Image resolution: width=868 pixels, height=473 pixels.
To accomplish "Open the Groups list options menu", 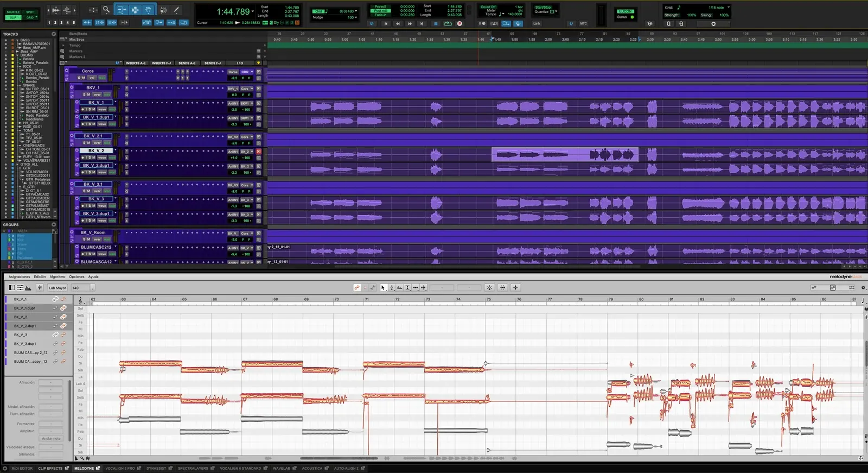I will [x=53, y=224].
